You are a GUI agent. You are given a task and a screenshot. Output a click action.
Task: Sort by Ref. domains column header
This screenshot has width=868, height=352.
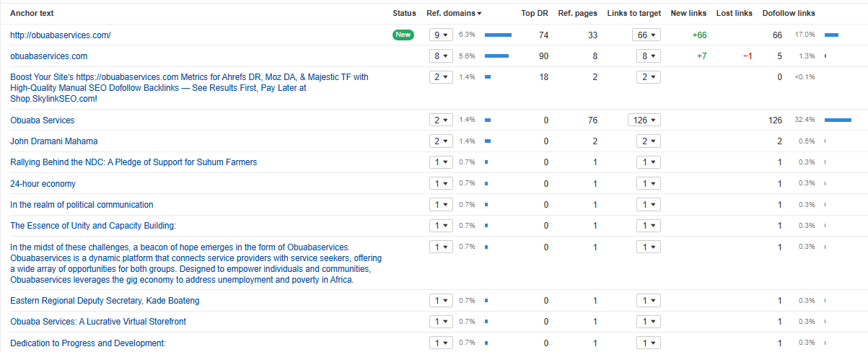pos(452,13)
